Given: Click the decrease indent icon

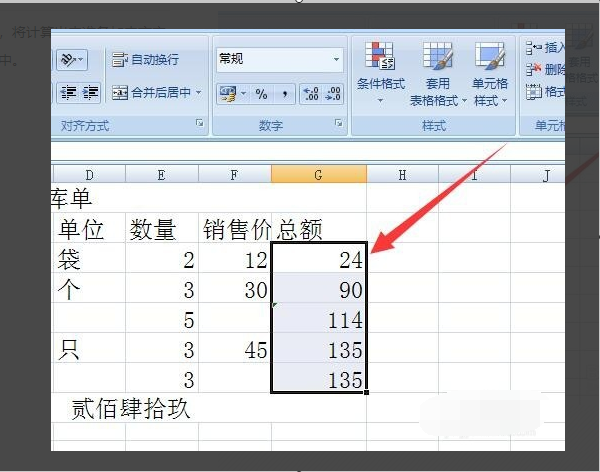Looking at the screenshot, I should tap(68, 93).
